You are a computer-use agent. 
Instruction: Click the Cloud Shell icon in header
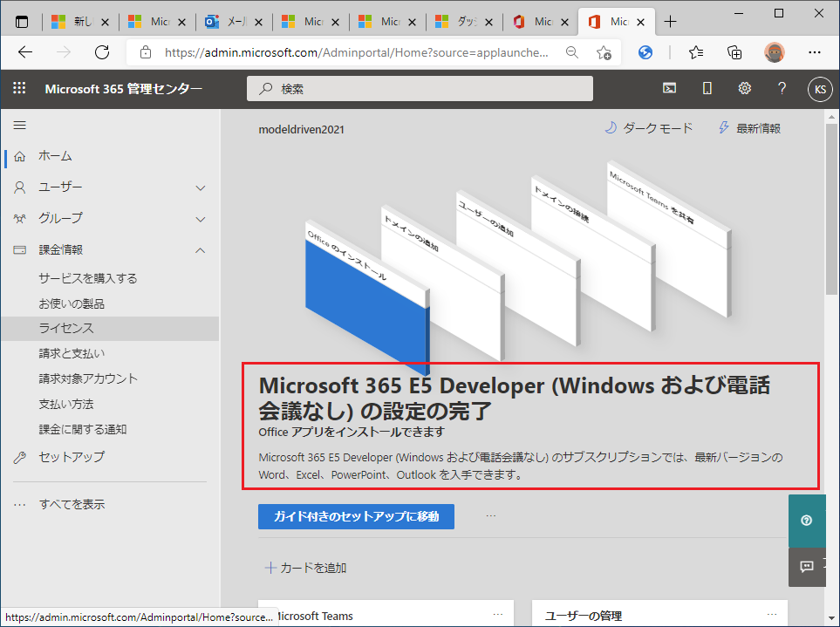(669, 88)
